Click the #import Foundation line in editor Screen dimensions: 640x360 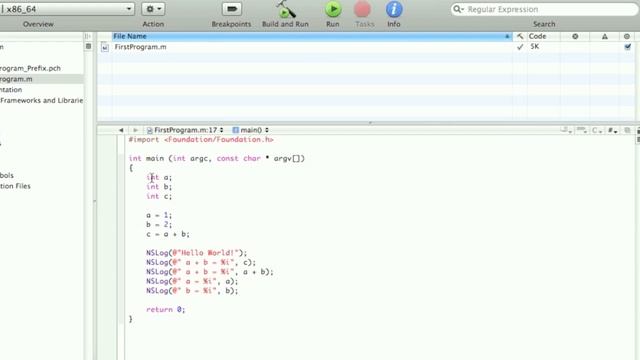(x=201, y=140)
